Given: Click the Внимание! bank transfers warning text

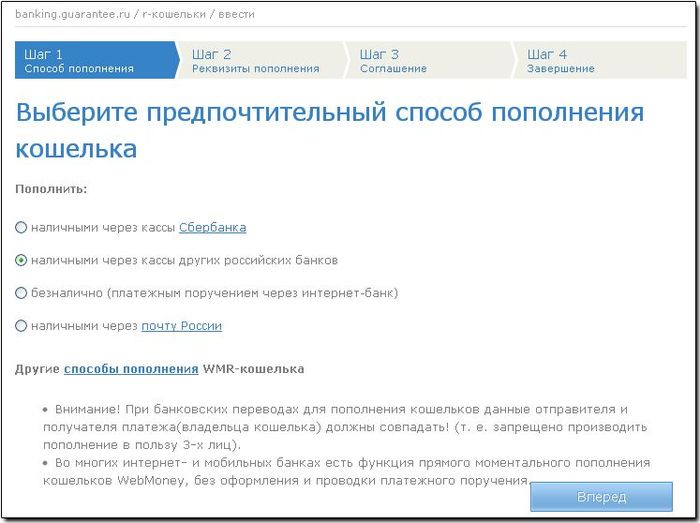Looking at the screenshot, I should coord(345,427).
